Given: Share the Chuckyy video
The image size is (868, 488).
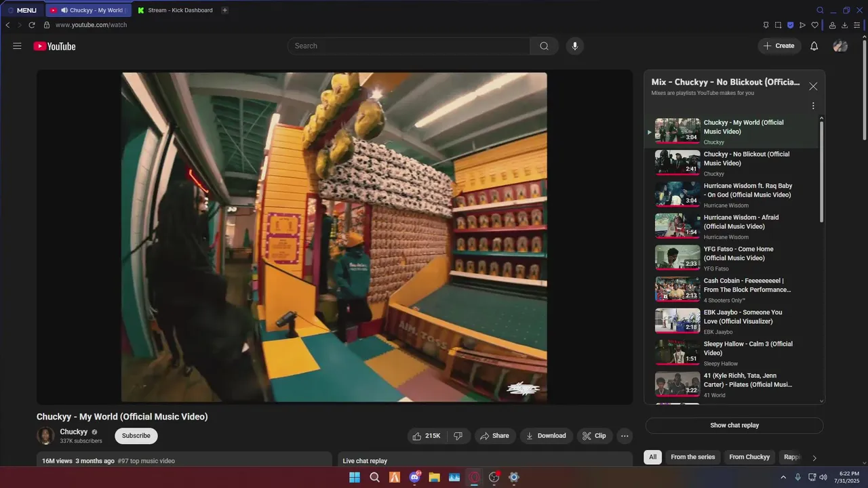Looking at the screenshot, I should pyautogui.click(x=494, y=436).
